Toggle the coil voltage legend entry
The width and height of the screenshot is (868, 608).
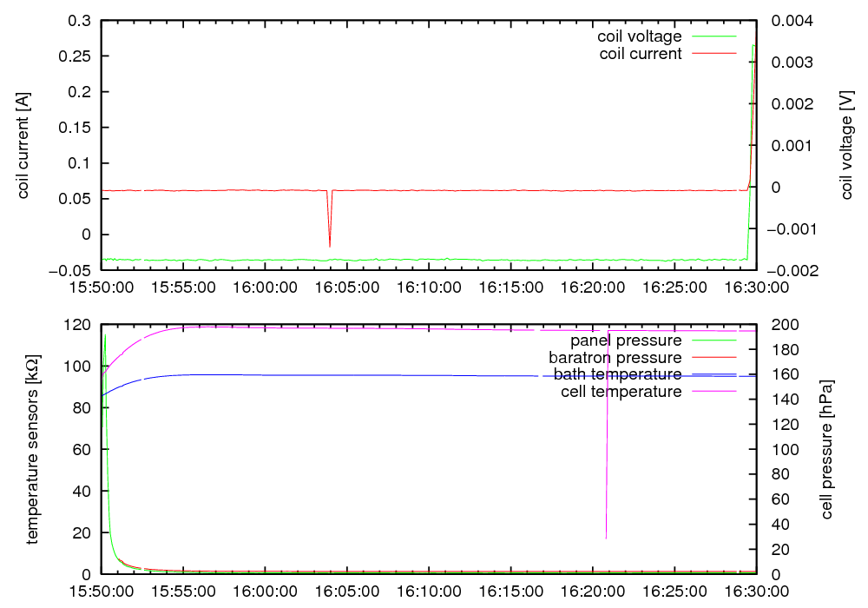(639, 36)
